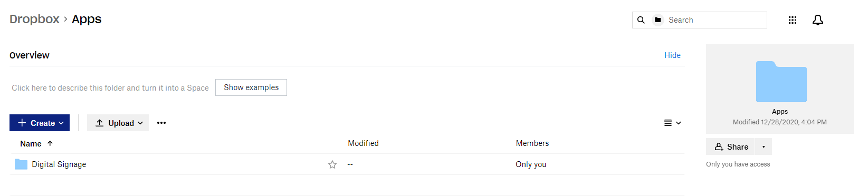Open the three-dots more actions menu
Screen dimensions: 868x196
click(x=161, y=123)
